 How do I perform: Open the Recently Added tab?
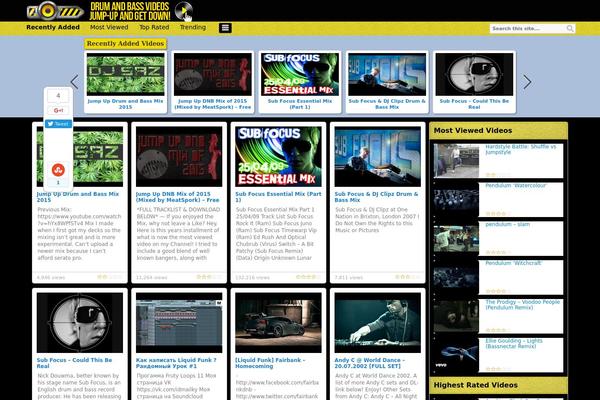[x=53, y=27]
